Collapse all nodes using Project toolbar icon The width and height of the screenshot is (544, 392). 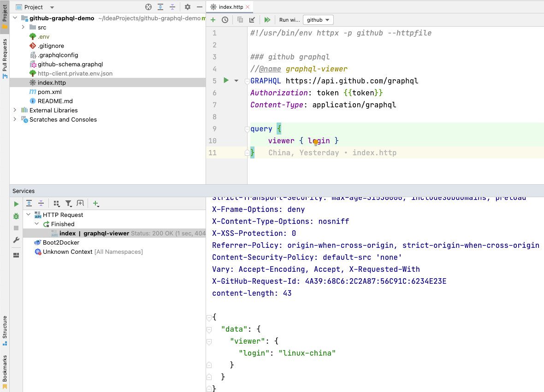tap(172, 7)
